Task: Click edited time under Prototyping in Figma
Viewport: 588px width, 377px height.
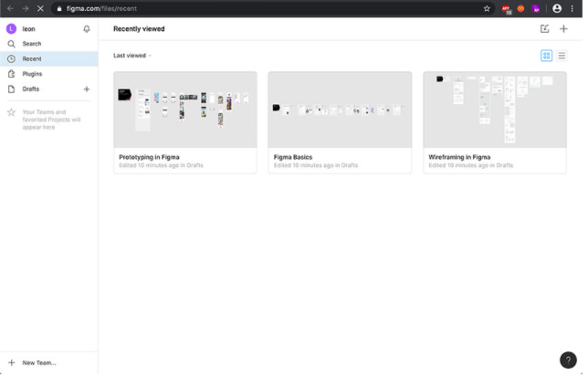Action: (162, 166)
